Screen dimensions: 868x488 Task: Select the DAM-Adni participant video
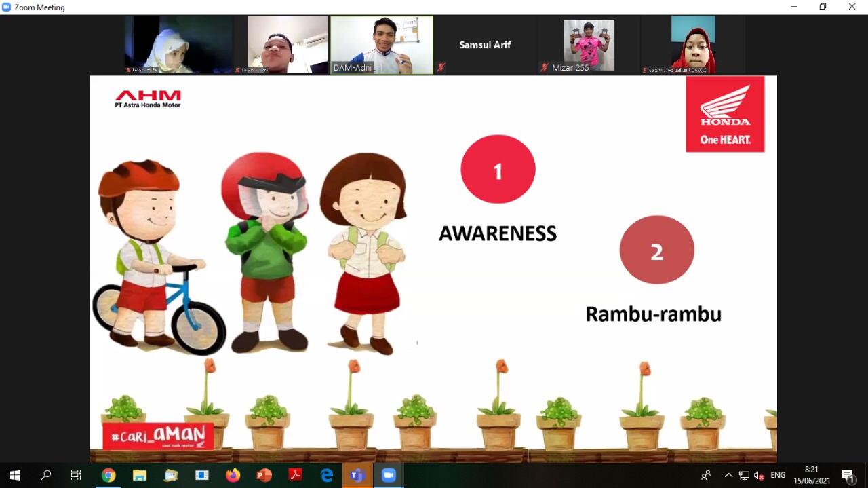tap(381, 45)
